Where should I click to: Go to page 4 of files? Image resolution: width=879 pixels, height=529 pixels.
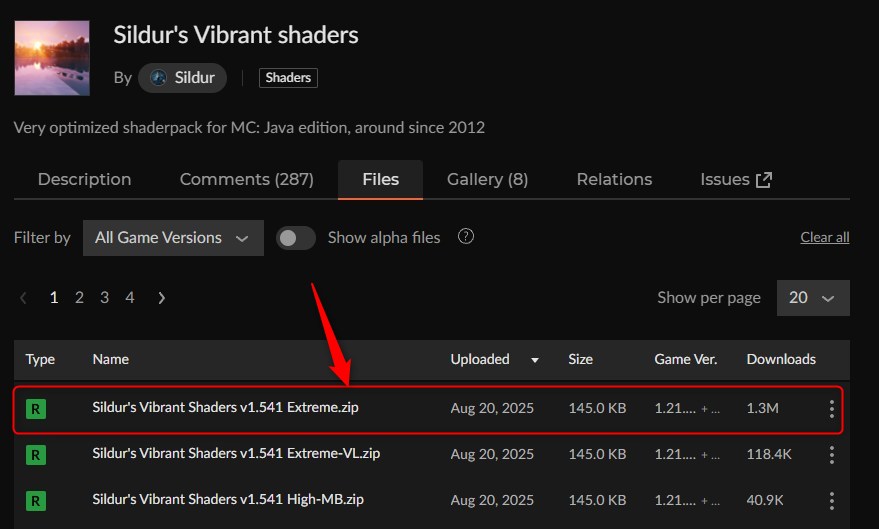pos(129,298)
